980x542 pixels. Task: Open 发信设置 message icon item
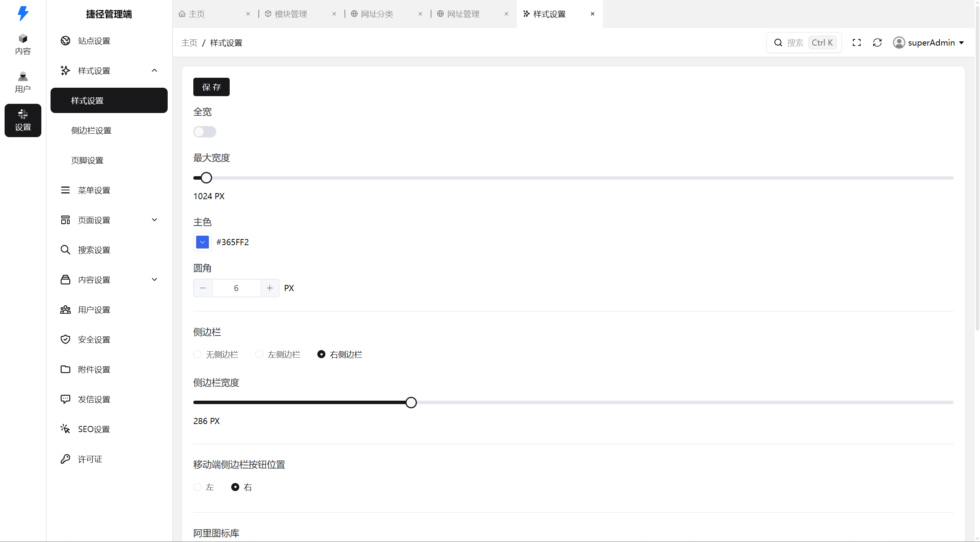(x=109, y=399)
